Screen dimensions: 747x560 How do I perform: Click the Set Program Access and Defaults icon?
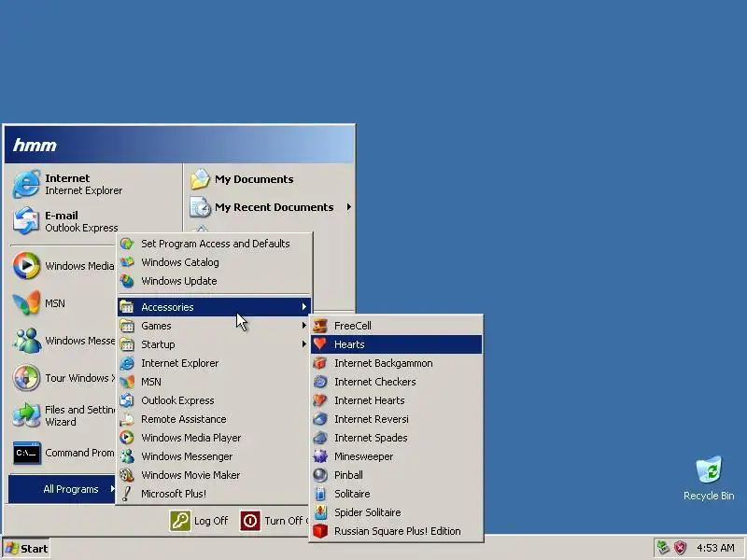tap(127, 244)
